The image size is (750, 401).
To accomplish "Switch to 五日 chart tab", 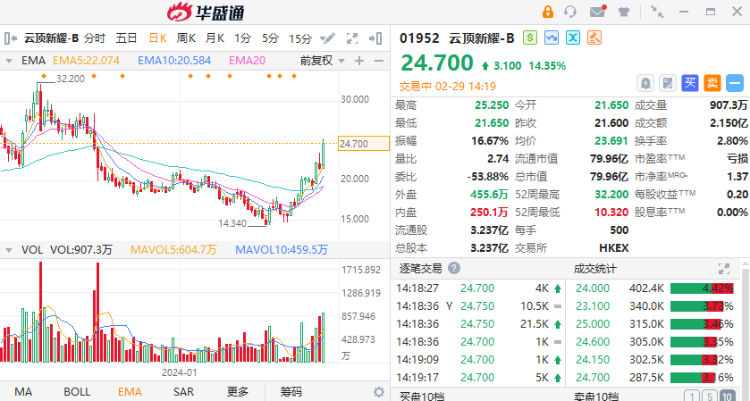I will click(126, 38).
